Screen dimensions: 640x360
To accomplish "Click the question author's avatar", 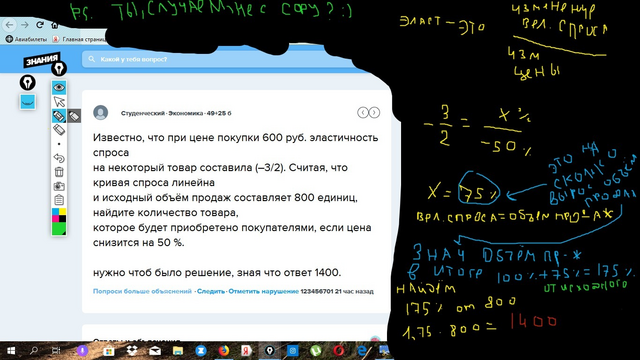I will 100,113.
